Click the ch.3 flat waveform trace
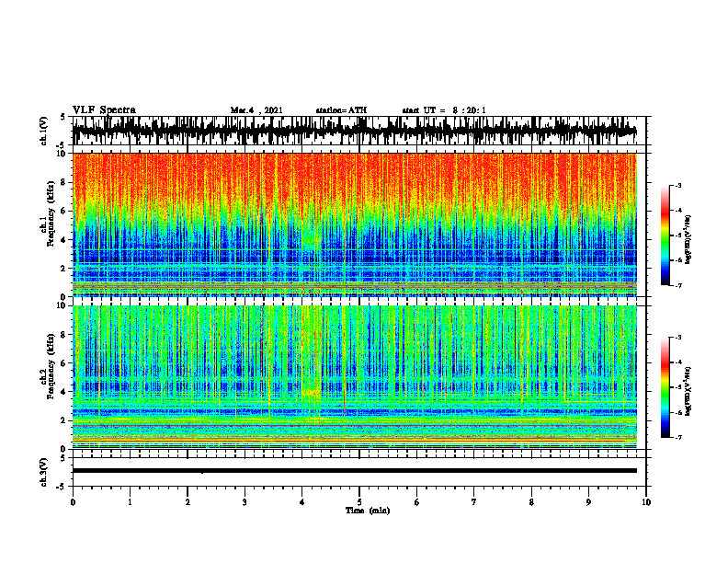 355,471
